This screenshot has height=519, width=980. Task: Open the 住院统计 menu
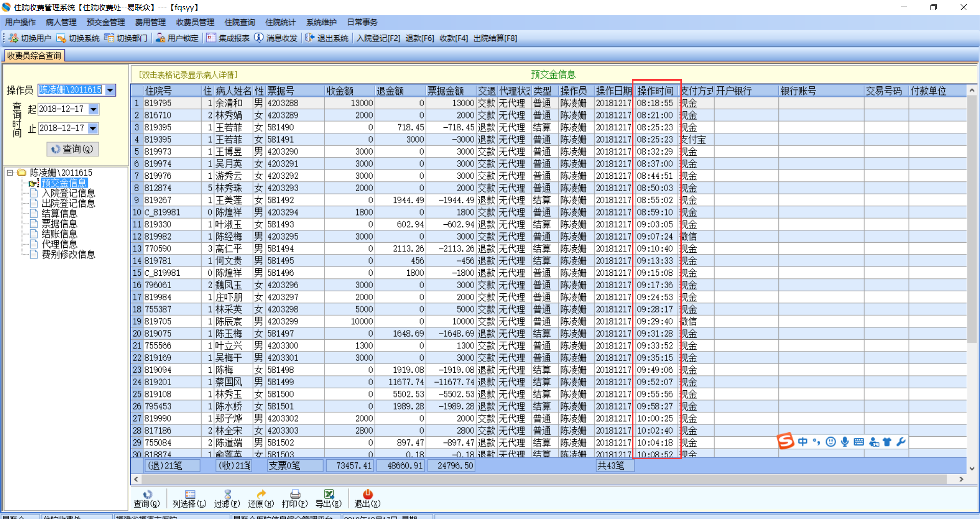coord(280,22)
